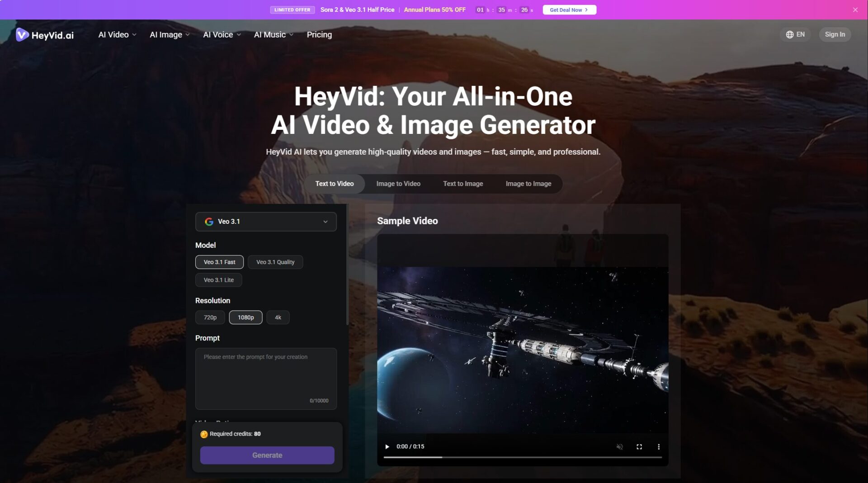The width and height of the screenshot is (868, 483).
Task: Play the sample video
Action: [387, 446]
